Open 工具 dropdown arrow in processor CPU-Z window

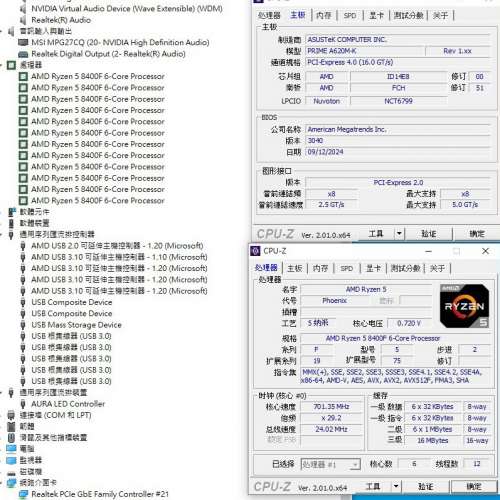[396, 486]
